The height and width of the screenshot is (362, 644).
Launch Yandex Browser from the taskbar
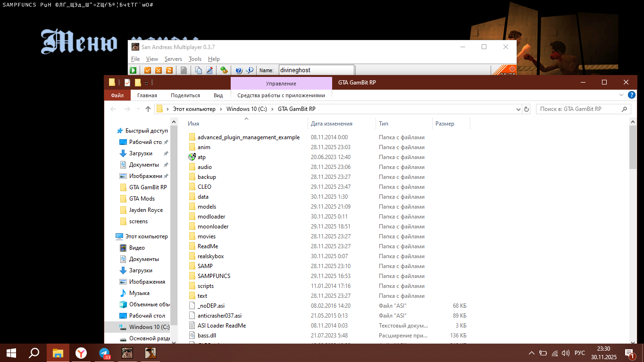click(x=81, y=353)
